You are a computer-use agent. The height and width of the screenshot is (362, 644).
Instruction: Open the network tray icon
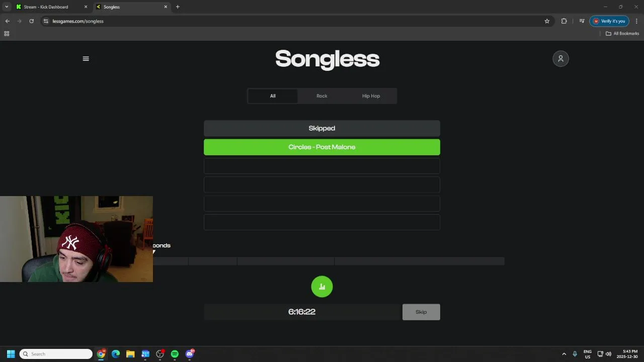[600, 354]
